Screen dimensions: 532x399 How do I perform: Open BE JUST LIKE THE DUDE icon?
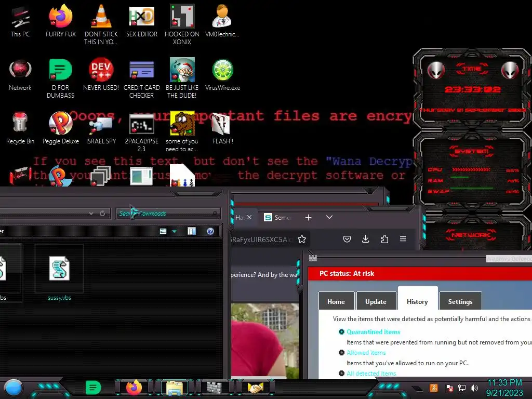pos(182,78)
